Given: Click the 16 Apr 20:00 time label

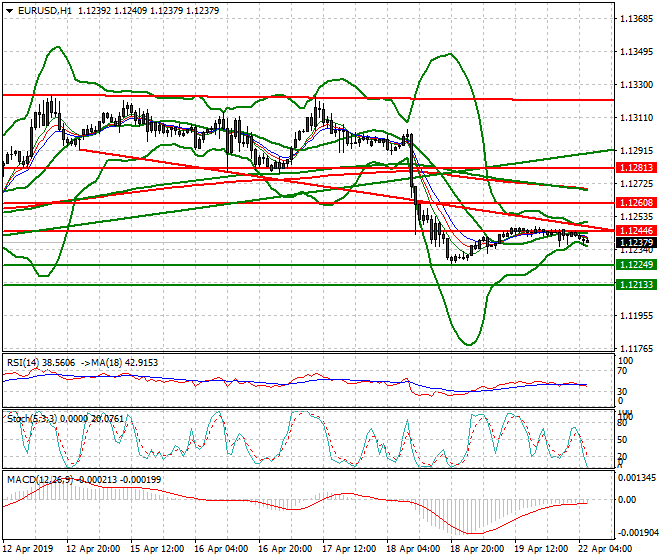Looking at the screenshot, I should pos(285,549).
